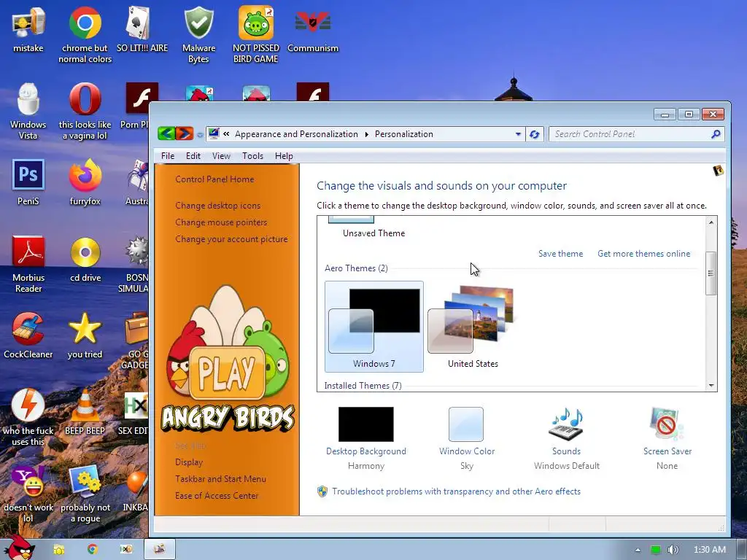
Task: Click the search magnifier icon
Action: tap(716, 134)
